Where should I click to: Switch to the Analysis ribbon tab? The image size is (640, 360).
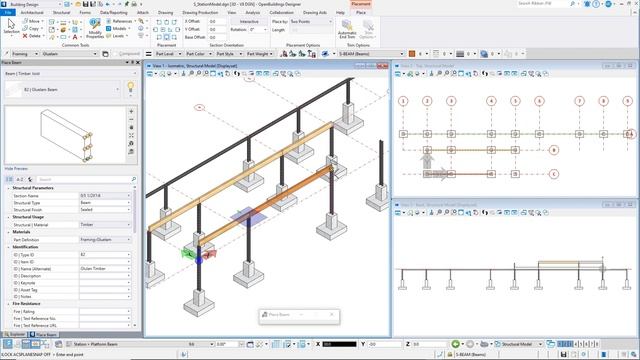click(253, 13)
